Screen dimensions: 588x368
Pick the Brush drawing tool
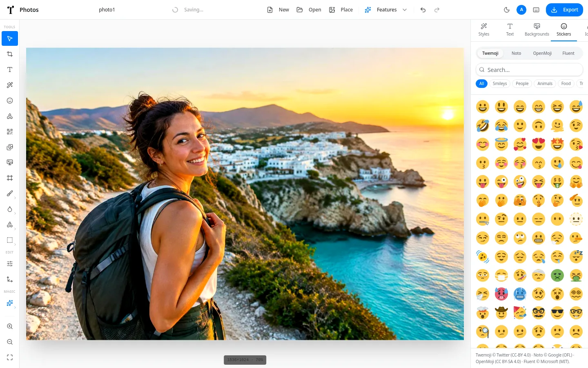tap(10, 193)
